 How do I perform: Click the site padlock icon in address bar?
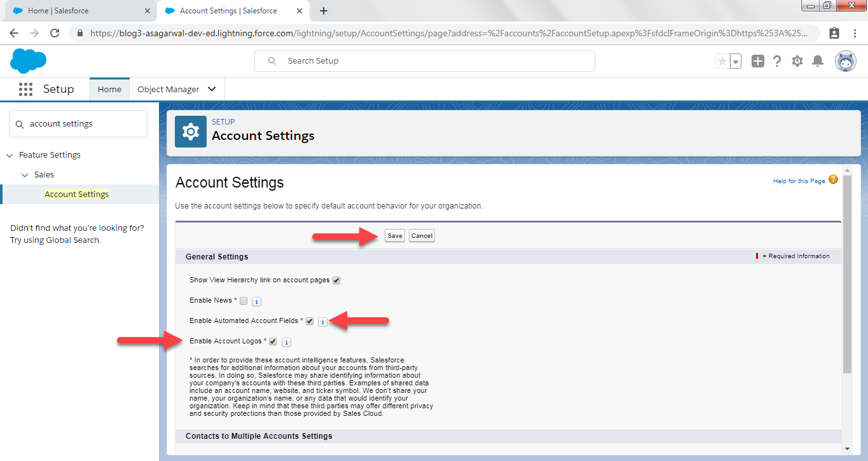[x=80, y=33]
